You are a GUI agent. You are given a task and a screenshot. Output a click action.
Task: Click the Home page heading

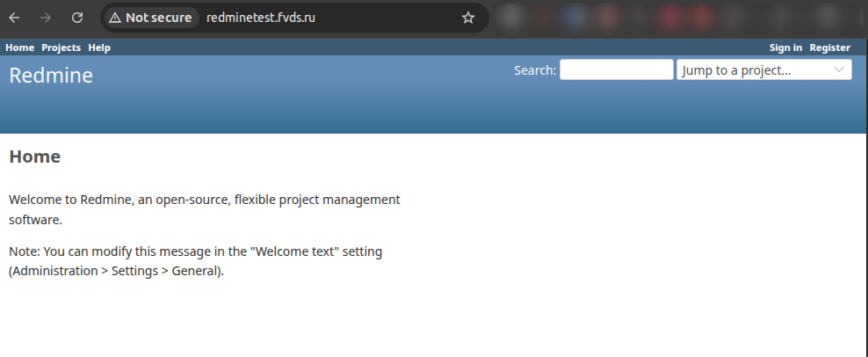pyautogui.click(x=35, y=157)
